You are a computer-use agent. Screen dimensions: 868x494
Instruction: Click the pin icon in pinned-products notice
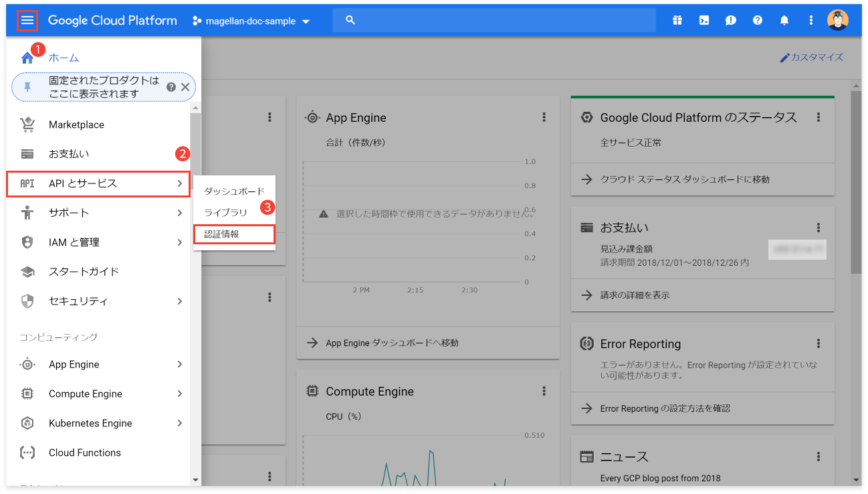pos(27,87)
